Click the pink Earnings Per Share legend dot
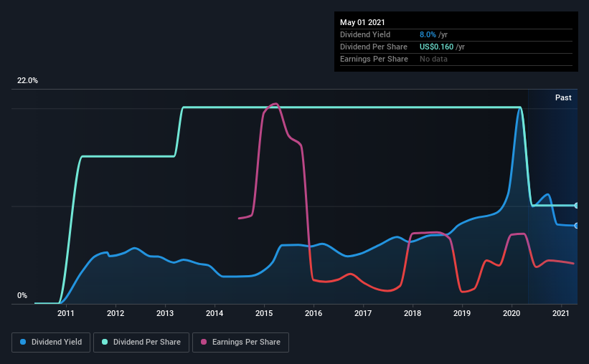The height and width of the screenshot is (364, 589). (x=204, y=342)
